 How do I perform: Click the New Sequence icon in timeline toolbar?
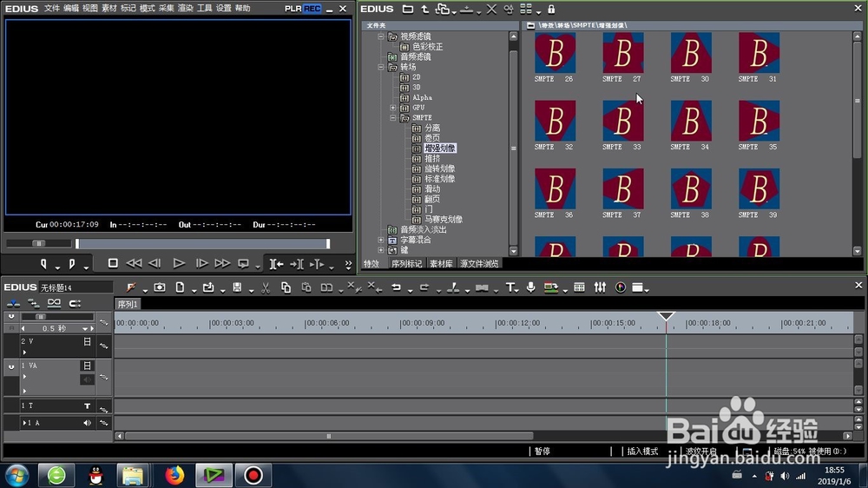(180, 287)
